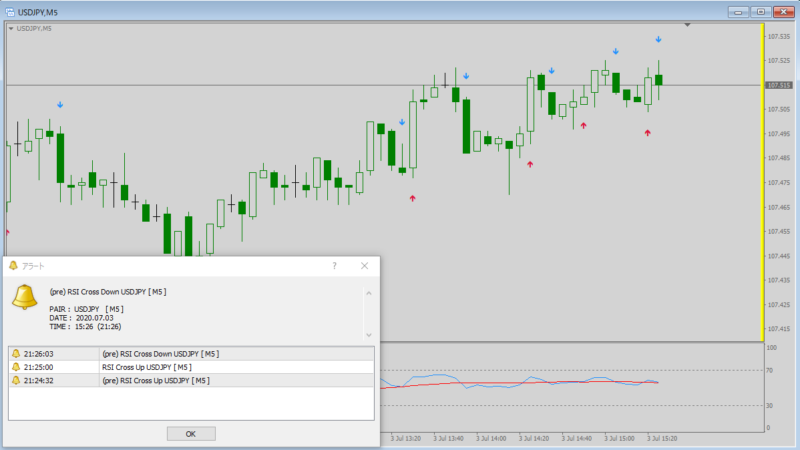Open help via the question mark button
800x450 pixels.
(334, 266)
